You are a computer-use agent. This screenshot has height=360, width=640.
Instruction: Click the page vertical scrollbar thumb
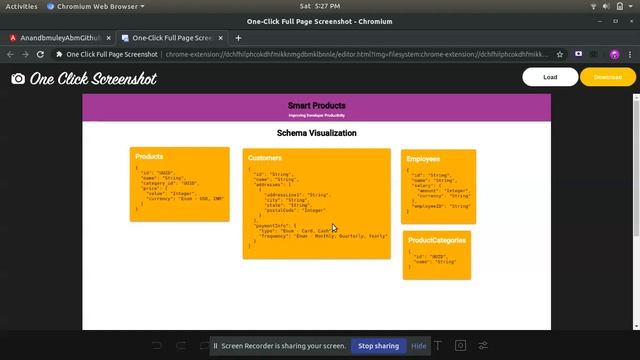click(x=636, y=167)
